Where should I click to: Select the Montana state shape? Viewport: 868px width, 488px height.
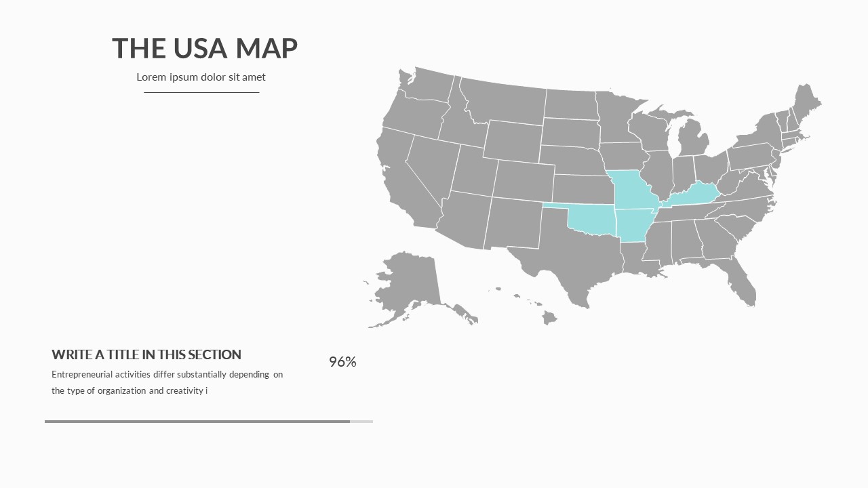505,102
